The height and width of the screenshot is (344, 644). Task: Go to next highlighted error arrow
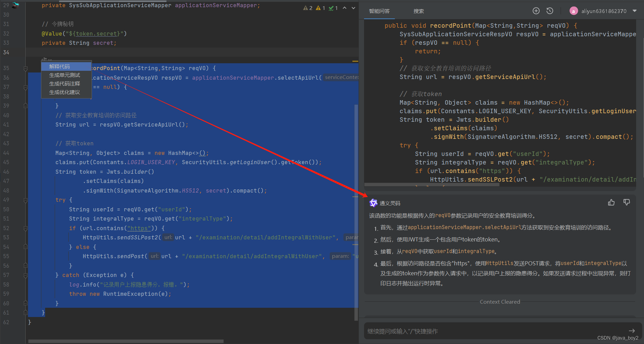353,8
